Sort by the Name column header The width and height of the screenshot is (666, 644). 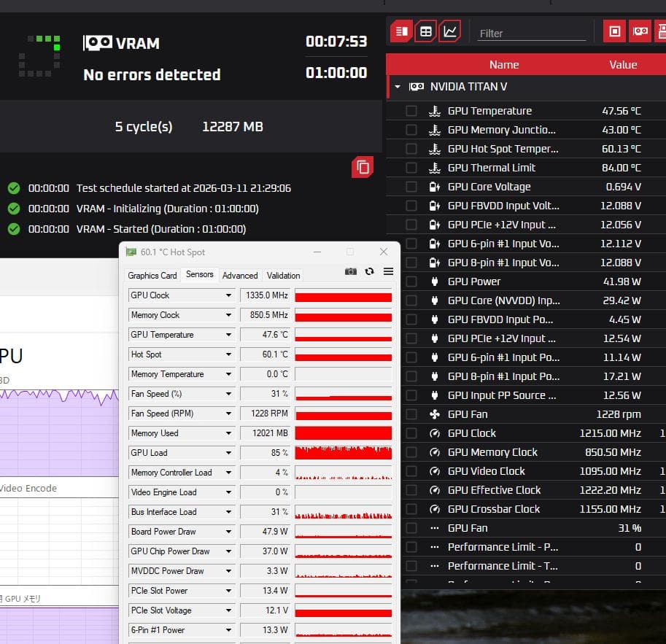[504, 65]
